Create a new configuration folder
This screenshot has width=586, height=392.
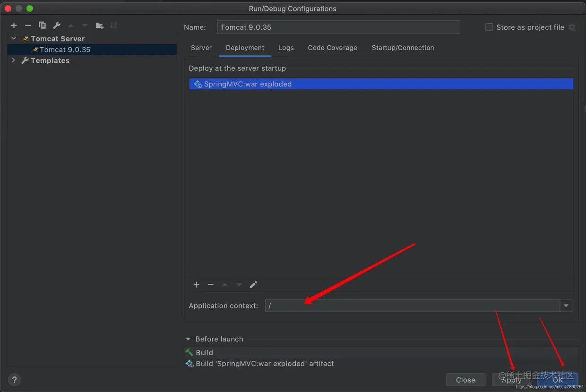click(99, 26)
